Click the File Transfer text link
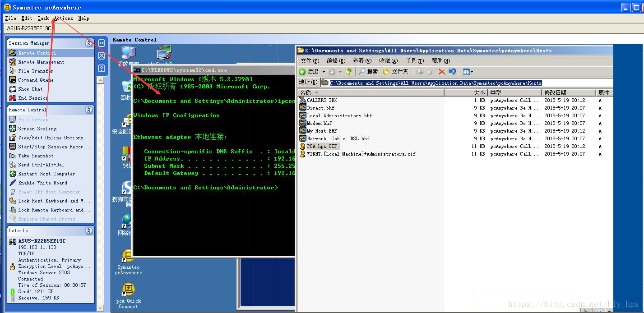The width and height of the screenshot is (644, 313). point(36,71)
